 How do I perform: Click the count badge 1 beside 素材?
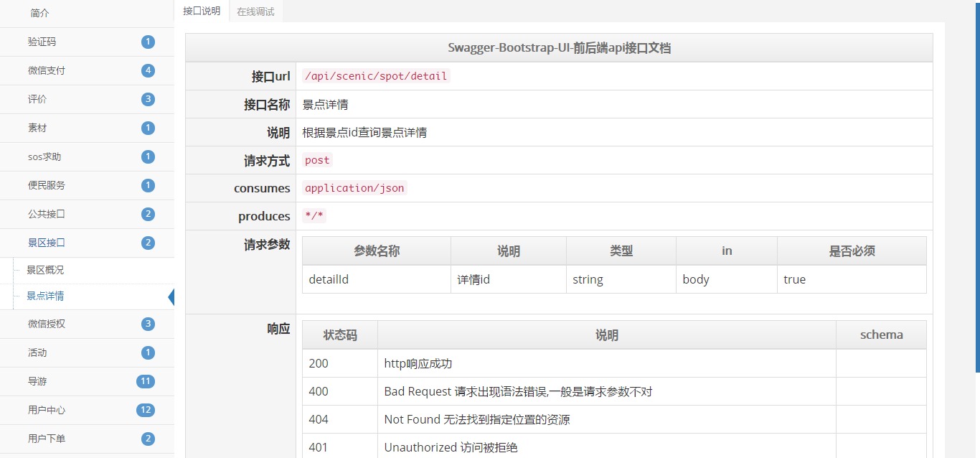[148, 128]
